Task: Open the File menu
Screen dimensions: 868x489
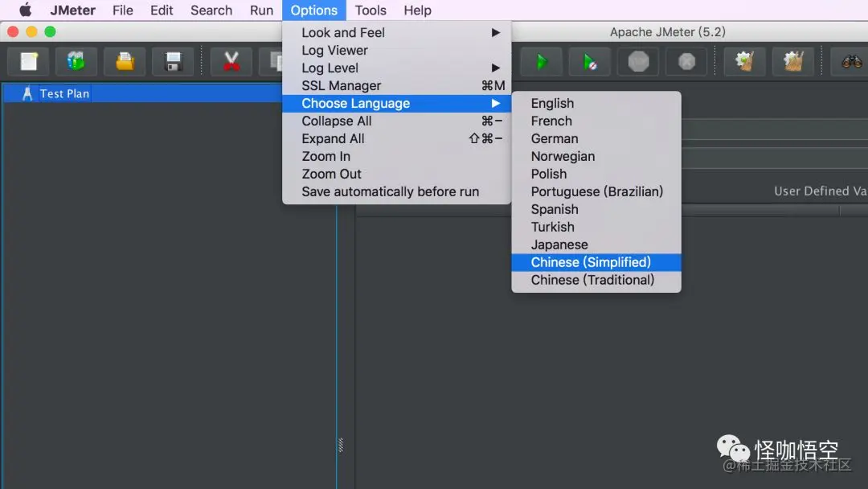Action: pyautogui.click(x=122, y=10)
